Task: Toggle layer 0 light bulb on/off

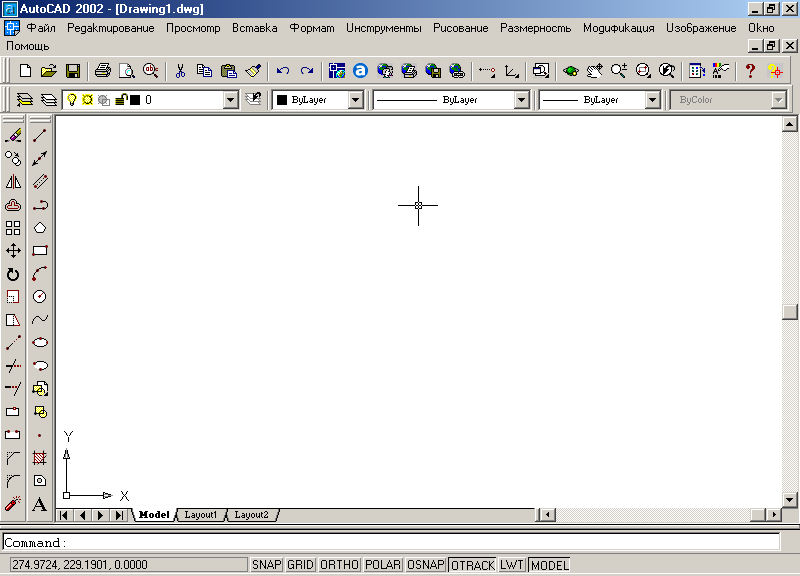Action: [72, 99]
